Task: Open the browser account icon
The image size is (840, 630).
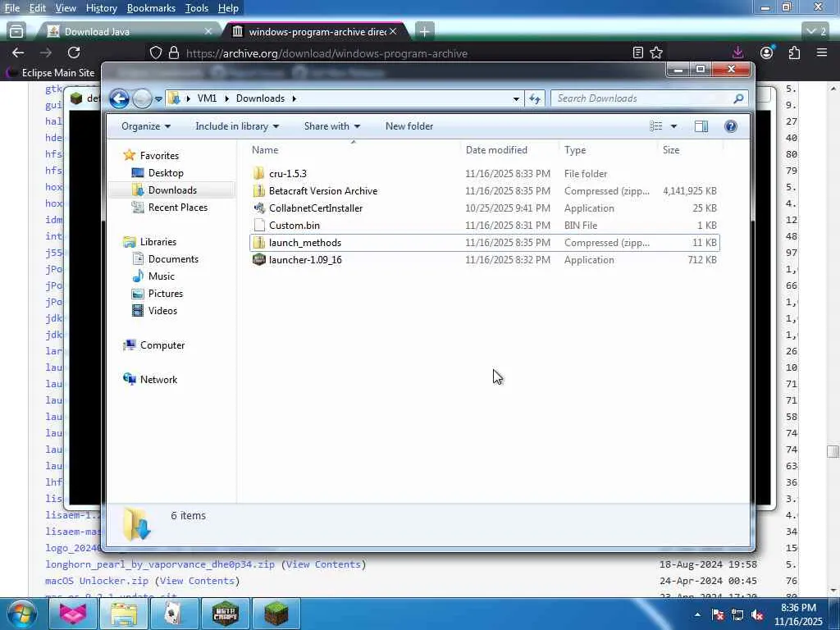Action: tap(767, 52)
